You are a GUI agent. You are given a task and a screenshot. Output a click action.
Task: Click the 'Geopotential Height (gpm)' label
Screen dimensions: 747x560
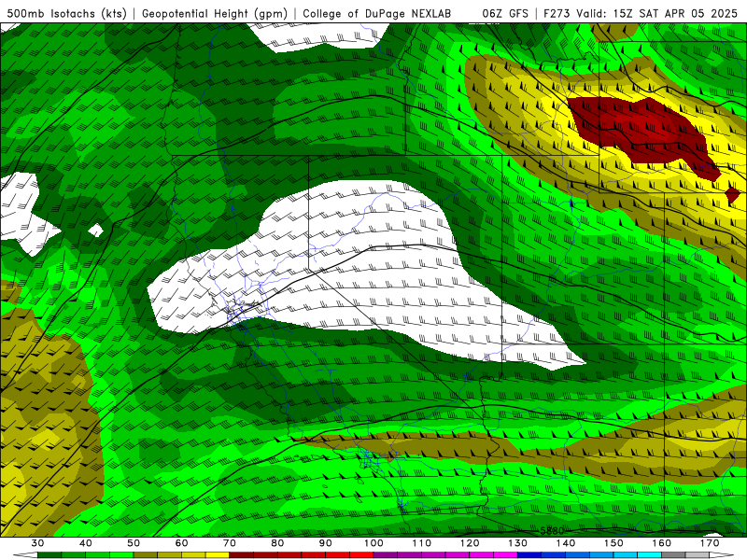215,14
